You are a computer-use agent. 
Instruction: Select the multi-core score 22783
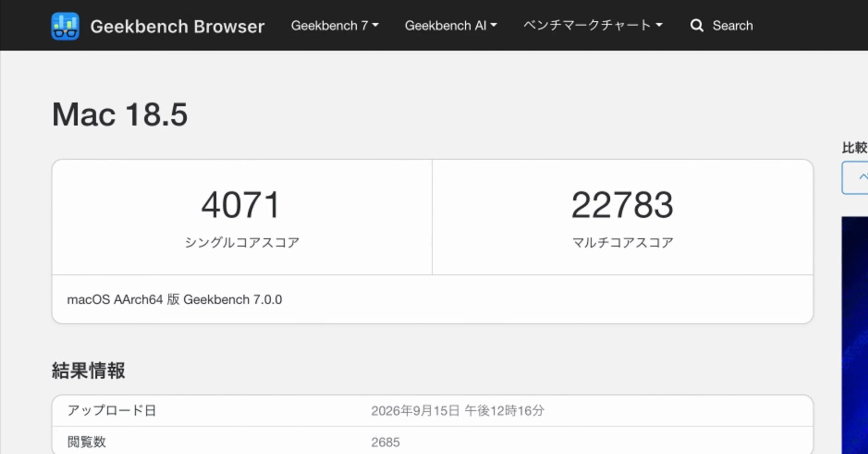tap(623, 205)
